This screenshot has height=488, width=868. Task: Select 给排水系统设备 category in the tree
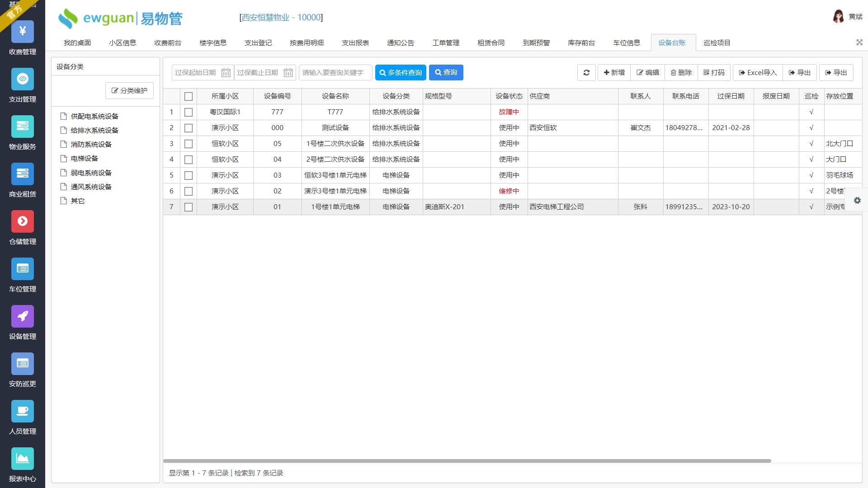click(x=94, y=131)
